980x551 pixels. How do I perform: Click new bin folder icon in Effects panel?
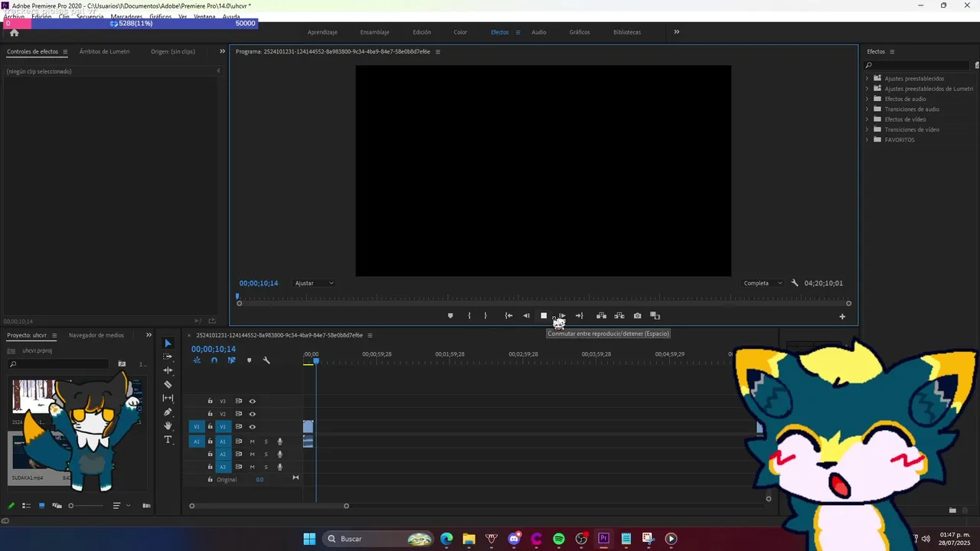pos(952,510)
